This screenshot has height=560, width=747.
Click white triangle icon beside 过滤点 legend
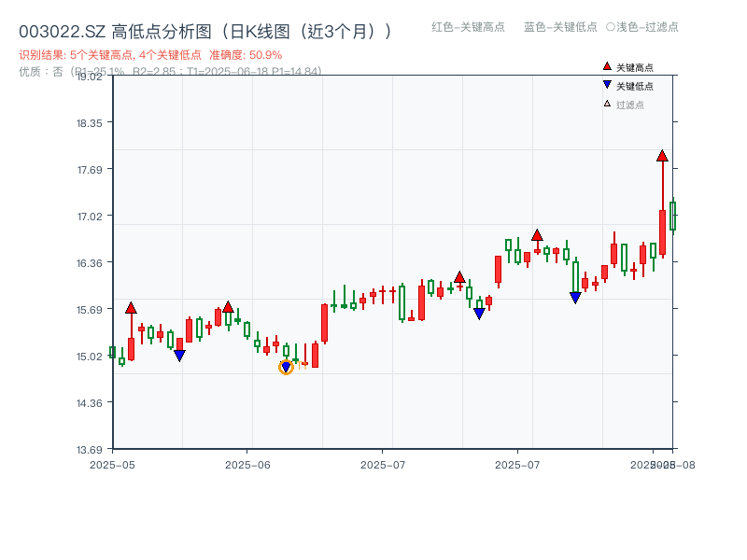coord(607,105)
